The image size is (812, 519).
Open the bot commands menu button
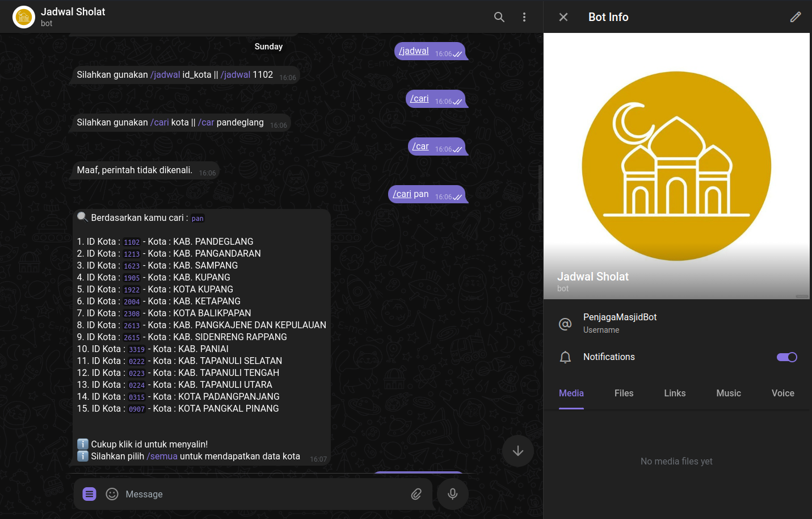[x=90, y=494]
